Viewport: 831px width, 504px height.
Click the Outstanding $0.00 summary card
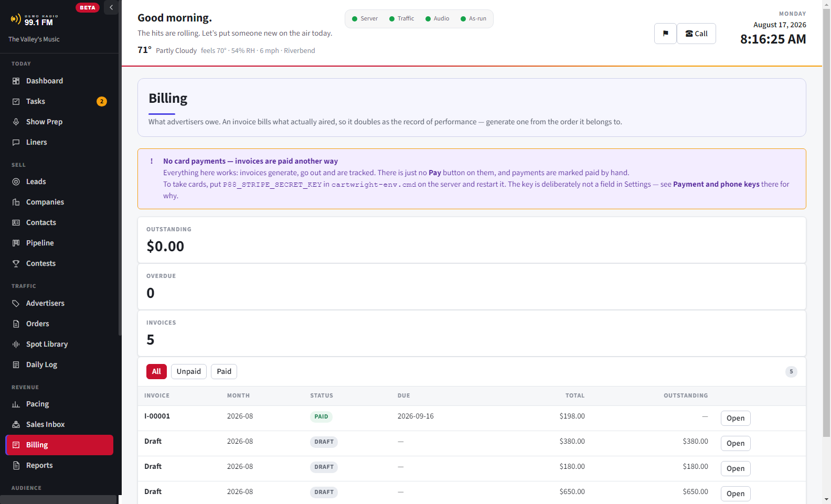(x=472, y=240)
